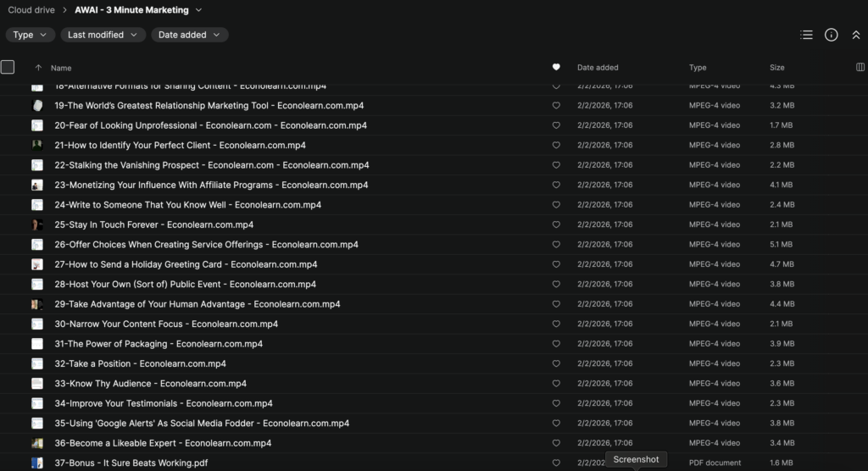
Task: Favorite the 21-How to Identify Your Perfect Client file
Action: pos(556,146)
